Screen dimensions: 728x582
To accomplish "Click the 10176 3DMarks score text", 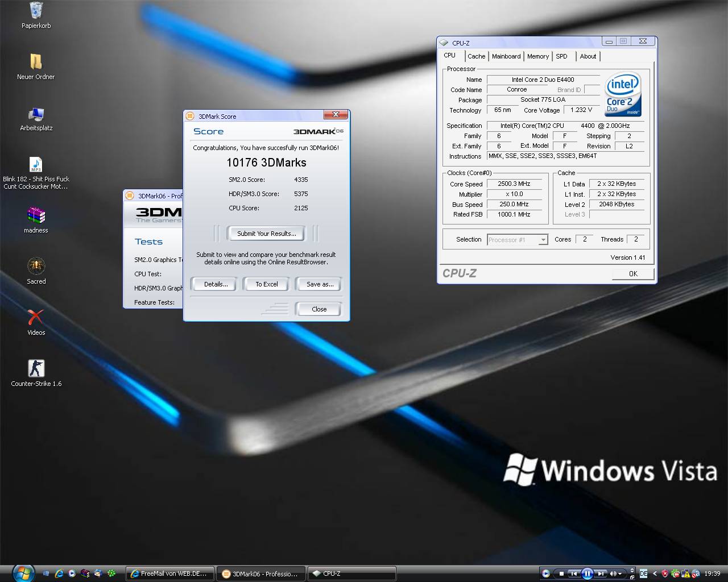I will 266,163.
